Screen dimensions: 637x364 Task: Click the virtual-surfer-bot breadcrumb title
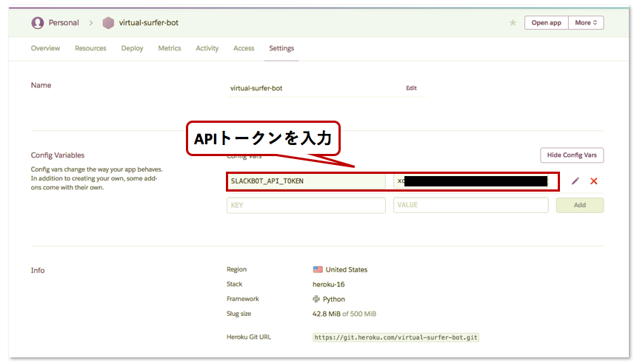[149, 23]
